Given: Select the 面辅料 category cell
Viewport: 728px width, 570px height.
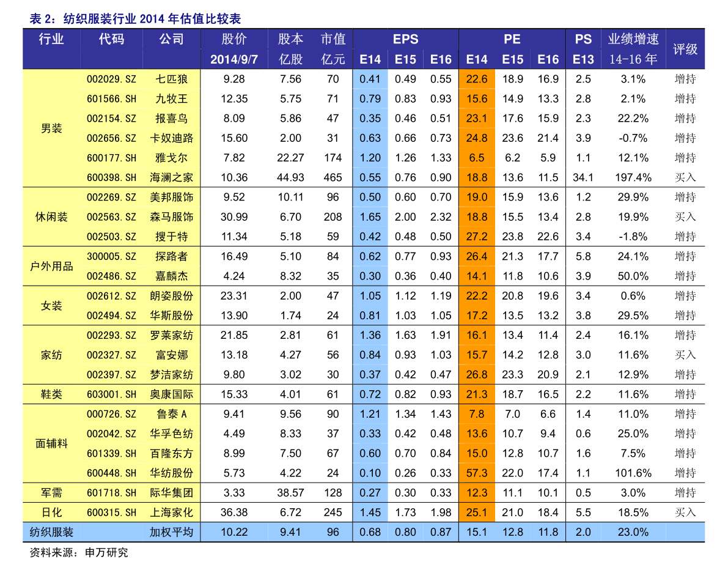Looking at the screenshot, I should 51,443.
